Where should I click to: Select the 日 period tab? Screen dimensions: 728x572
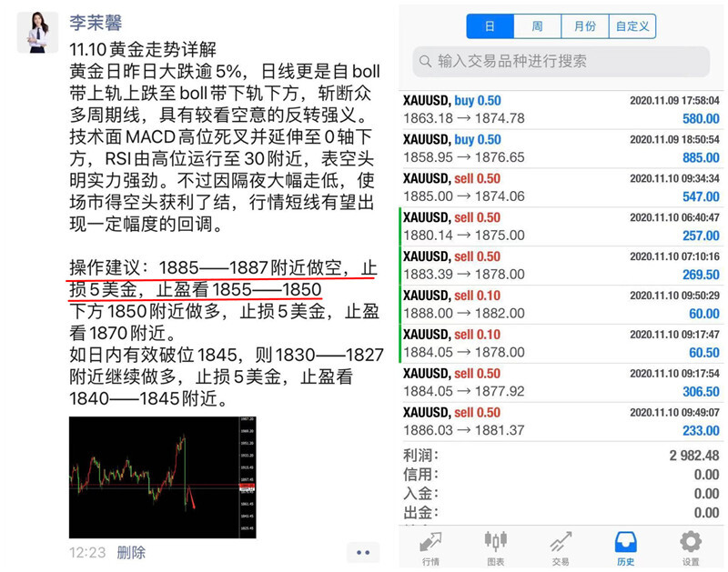(x=490, y=26)
